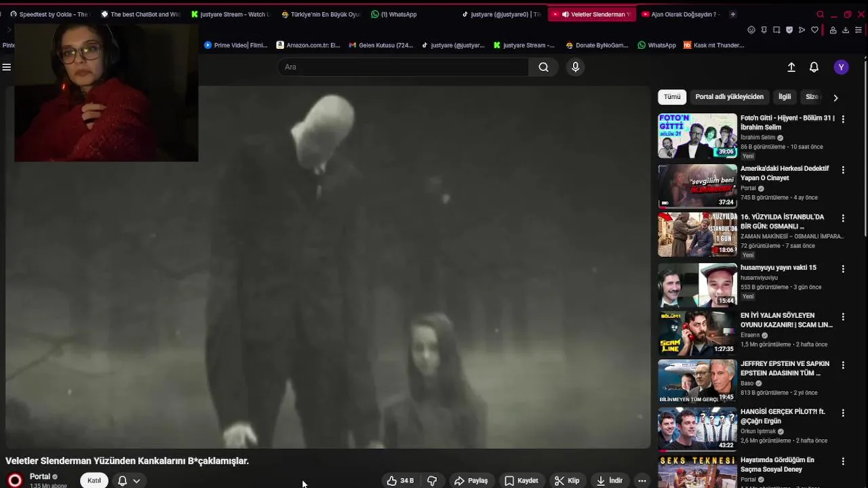Open options menu for Amerika'daki Herkesi video
The width and height of the screenshot is (868, 488).
point(843,170)
